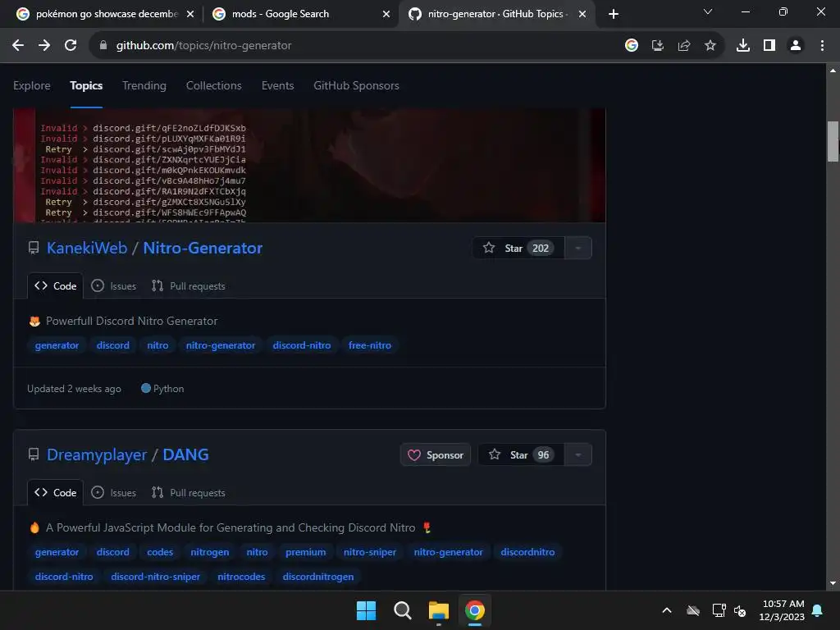Screen dimensions: 840x630
Task: Click the share page icon in address bar
Action: (x=684, y=46)
